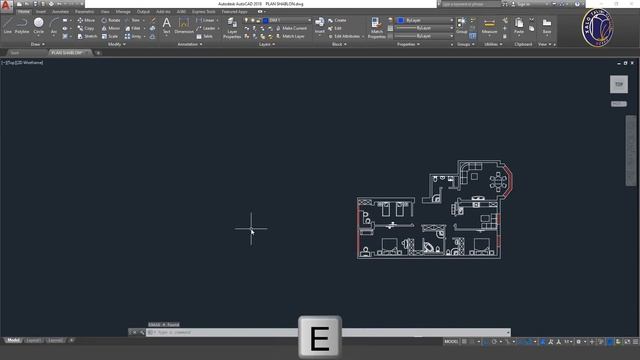Screen dimensions: 640x360
Task: Expand the Layers panel
Action: tap(267, 44)
